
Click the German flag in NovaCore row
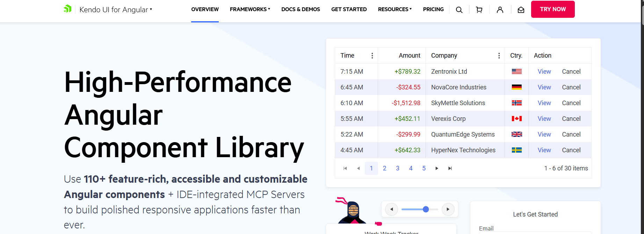pos(517,87)
